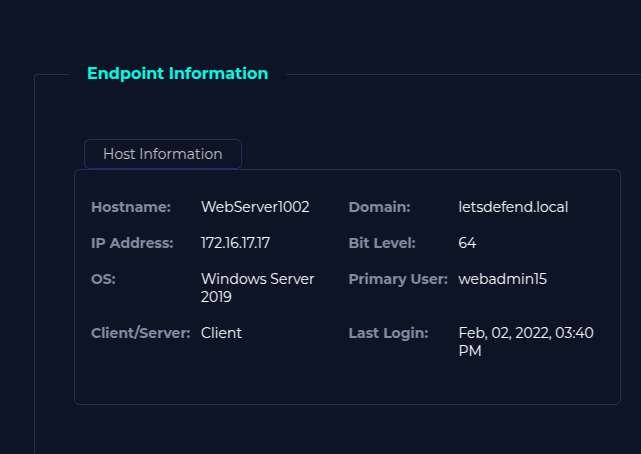Click the OS field label
Viewport: 641px width, 454px height.
click(103, 279)
